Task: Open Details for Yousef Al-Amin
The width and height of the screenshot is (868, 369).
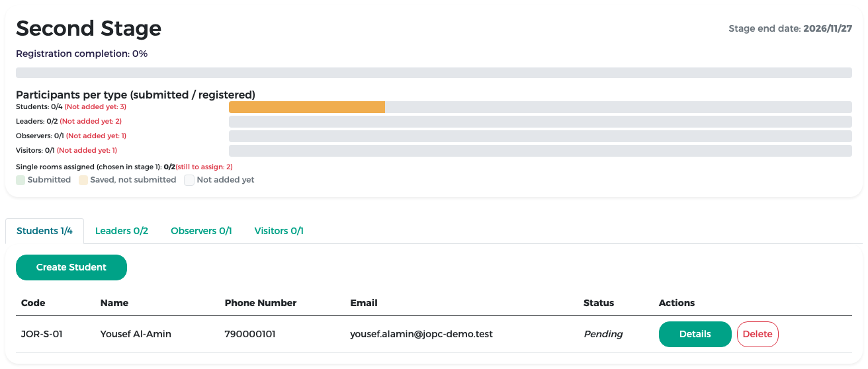Action: [695, 334]
